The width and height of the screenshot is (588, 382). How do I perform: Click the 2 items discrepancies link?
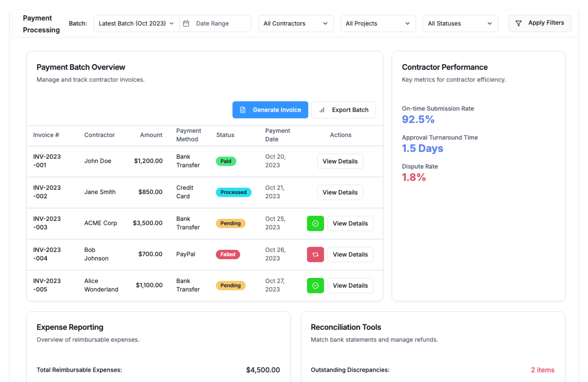[542, 370]
